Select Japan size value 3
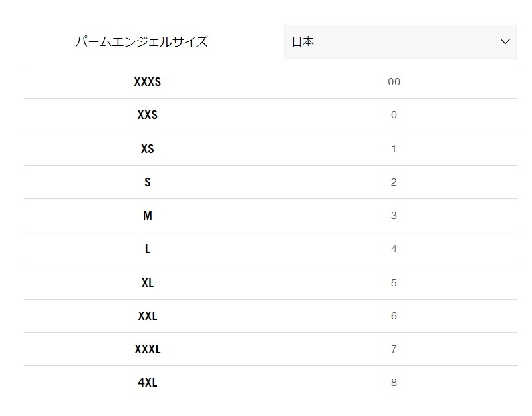 (394, 216)
